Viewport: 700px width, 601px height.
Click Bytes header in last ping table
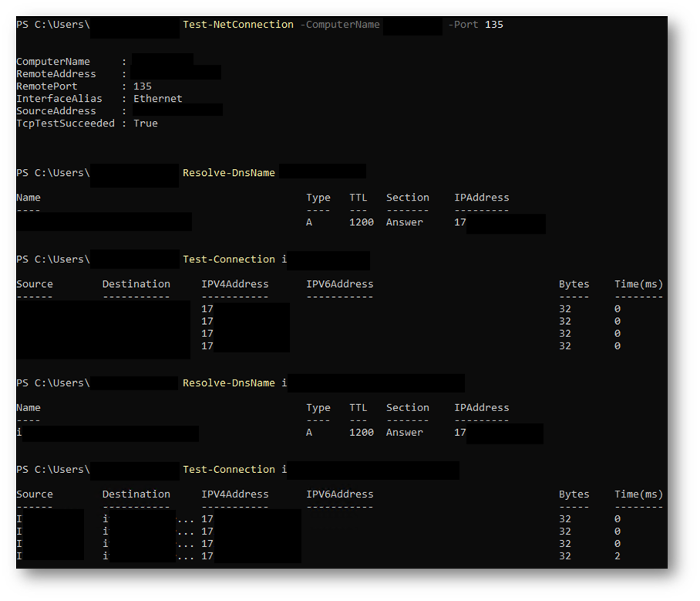coord(574,494)
